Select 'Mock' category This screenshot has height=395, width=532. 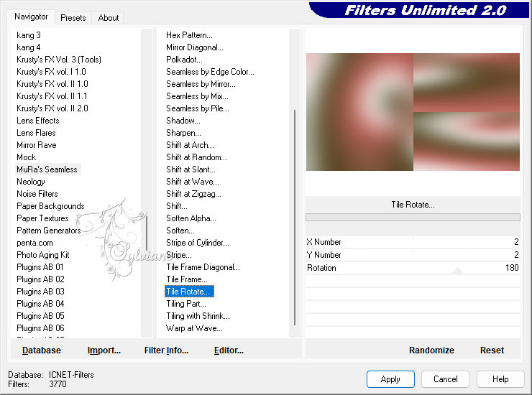(x=27, y=157)
